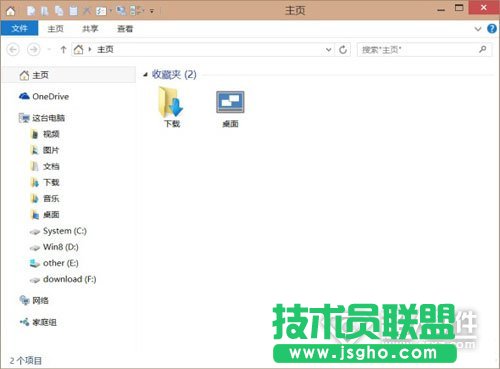Open Help with the blue question mark icon

[492, 29]
